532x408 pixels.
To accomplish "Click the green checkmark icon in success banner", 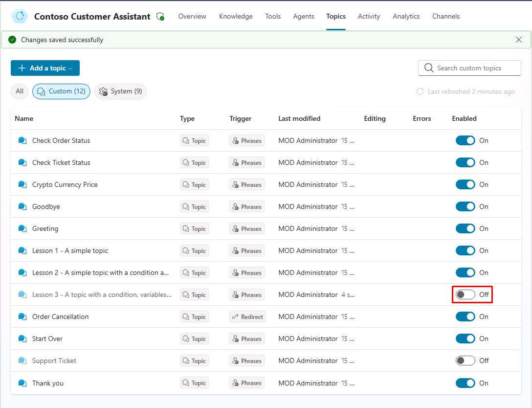I will click(x=12, y=40).
